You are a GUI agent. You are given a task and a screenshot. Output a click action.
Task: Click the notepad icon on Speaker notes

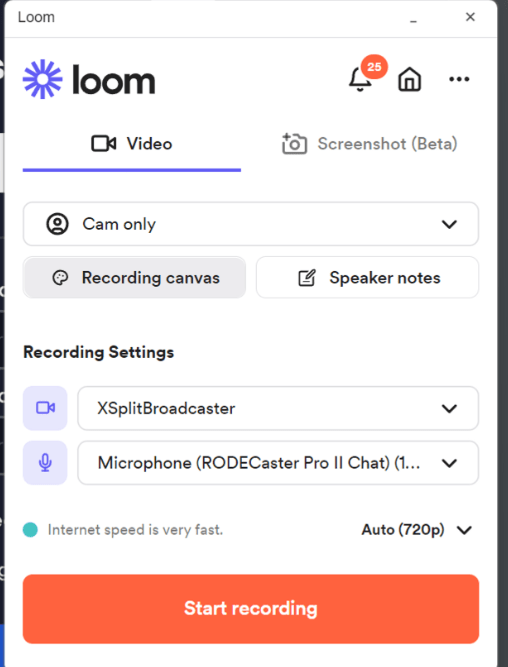(307, 278)
